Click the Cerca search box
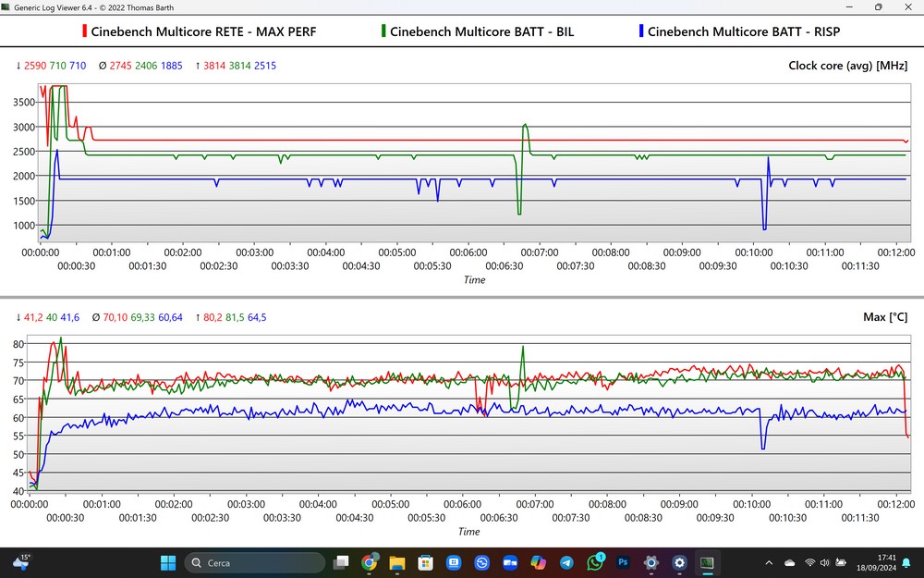 tap(254, 562)
